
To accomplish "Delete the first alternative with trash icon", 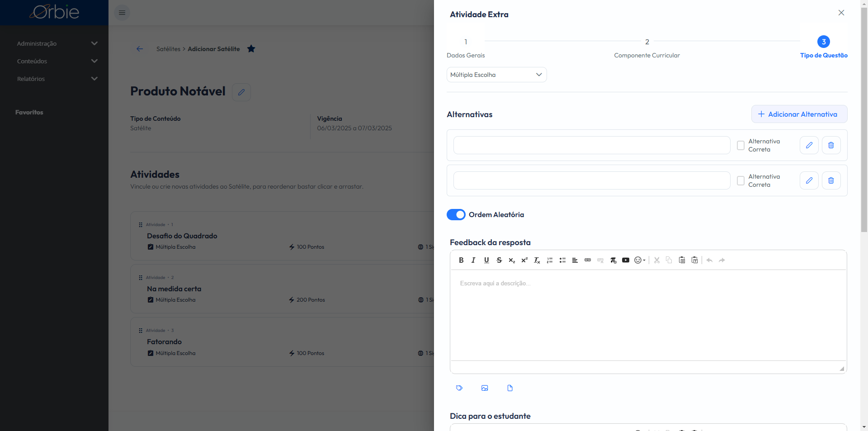I will pos(831,145).
